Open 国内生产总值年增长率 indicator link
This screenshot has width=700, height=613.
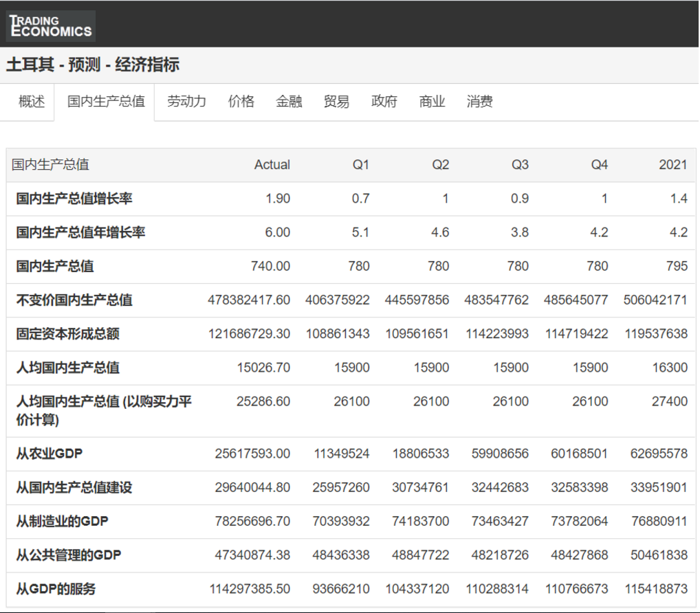coord(81,232)
